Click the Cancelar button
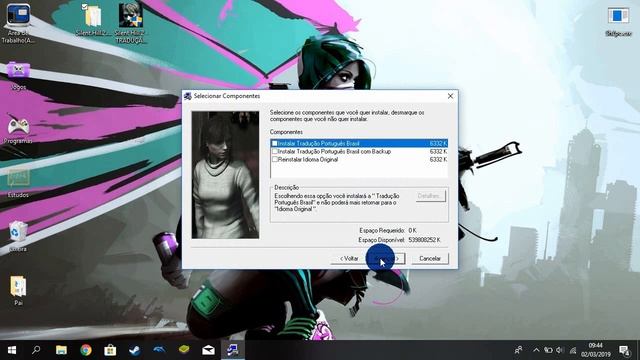The height and width of the screenshot is (360, 640). [x=430, y=258]
